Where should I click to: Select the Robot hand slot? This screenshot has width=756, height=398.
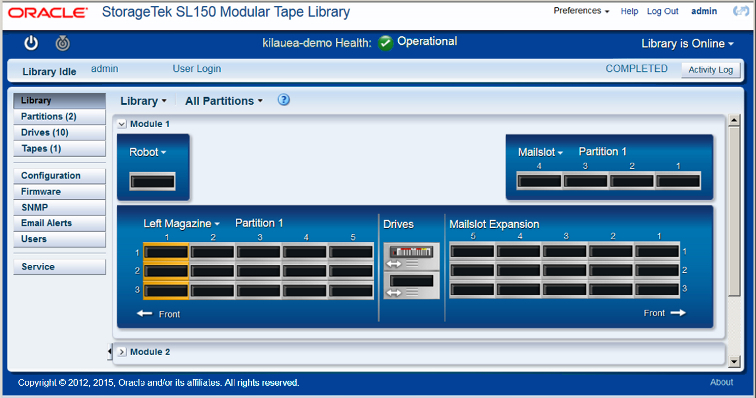coord(152,181)
